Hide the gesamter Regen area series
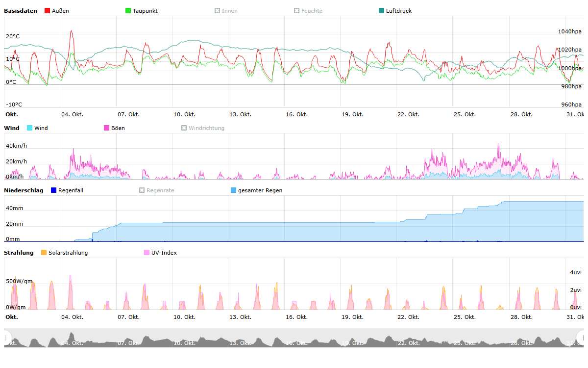 tap(234, 190)
